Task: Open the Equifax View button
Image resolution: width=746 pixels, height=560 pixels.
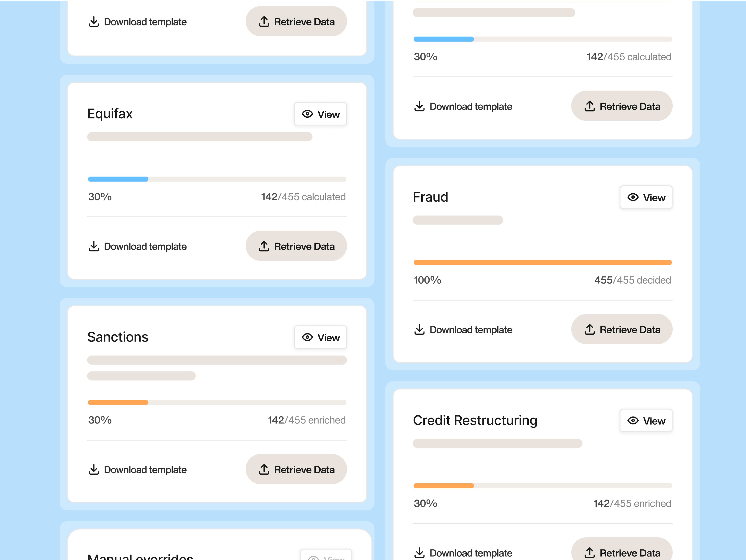Action: (x=320, y=114)
